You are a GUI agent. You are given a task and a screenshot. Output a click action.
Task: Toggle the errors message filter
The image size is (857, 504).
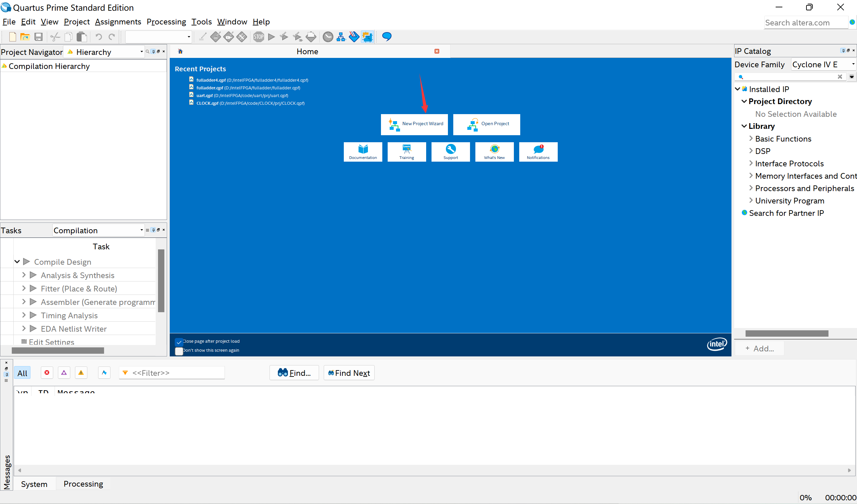47,373
